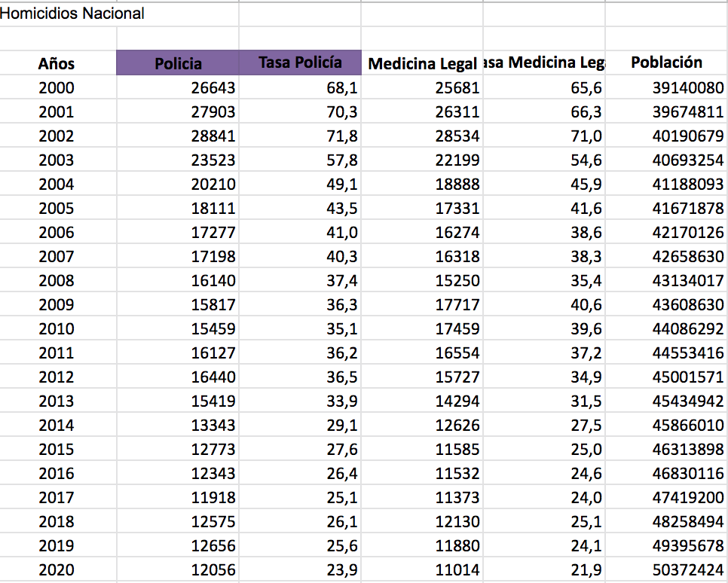Select Policia value 16127
728x583 pixels.
pos(177,353)
